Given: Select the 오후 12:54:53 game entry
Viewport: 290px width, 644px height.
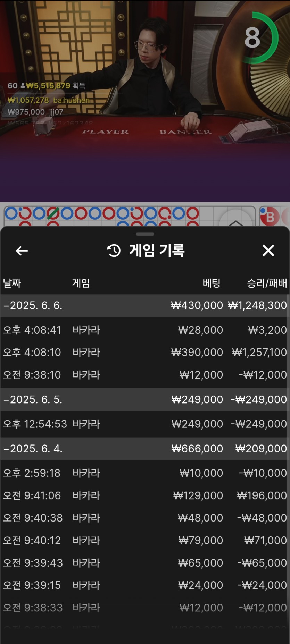Looking at the screenshot, I should tap(145, 424).
